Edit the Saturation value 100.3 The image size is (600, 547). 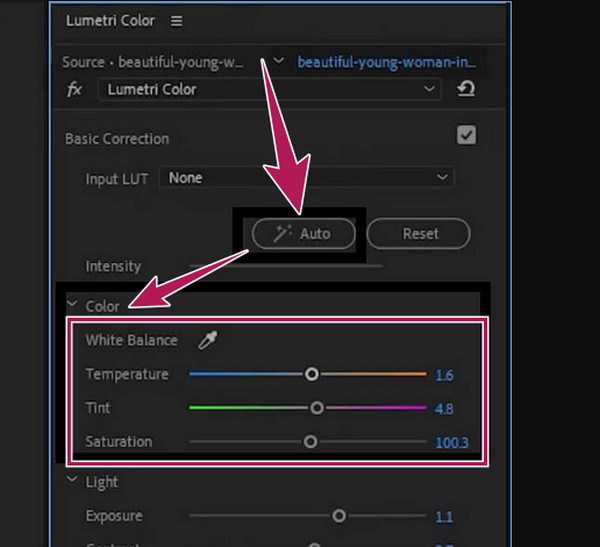click(452, 442)
